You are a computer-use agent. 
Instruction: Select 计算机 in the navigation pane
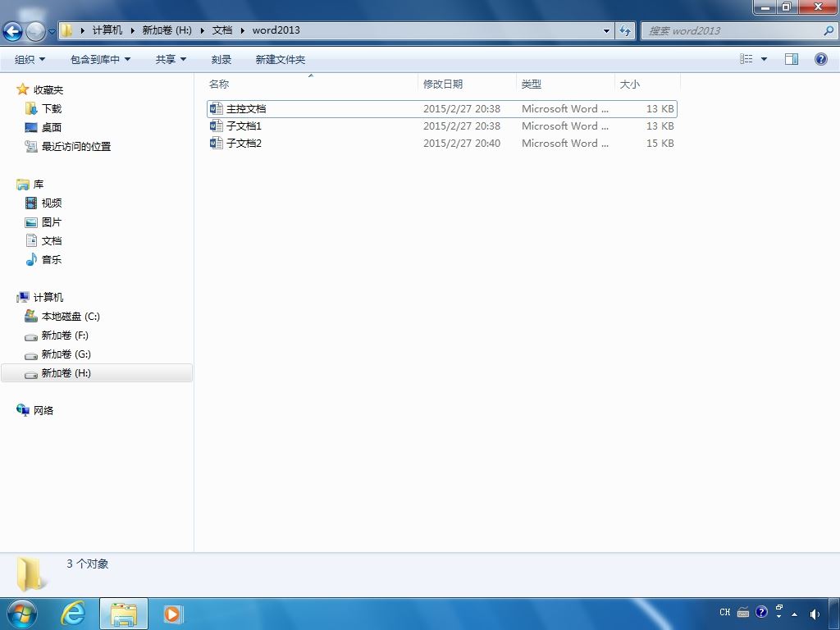[48, 297]
